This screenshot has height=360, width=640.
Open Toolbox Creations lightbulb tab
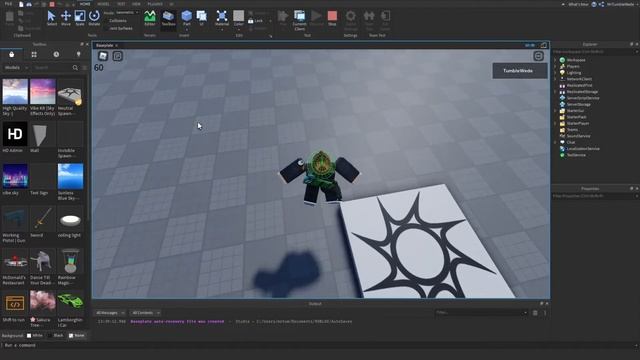tap(78, 54)
